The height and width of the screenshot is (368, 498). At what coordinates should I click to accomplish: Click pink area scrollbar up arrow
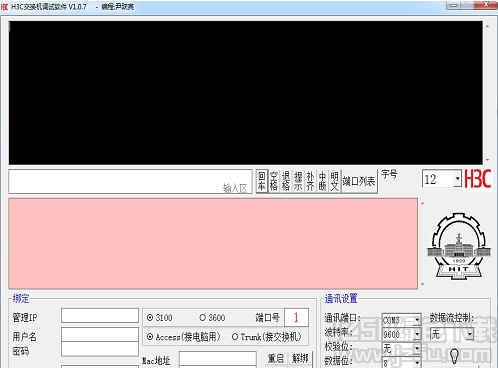[423, 203]
